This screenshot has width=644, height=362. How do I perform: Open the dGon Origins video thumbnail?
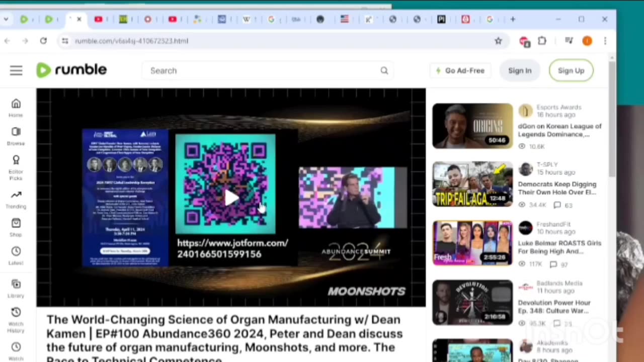click(472, 126)
